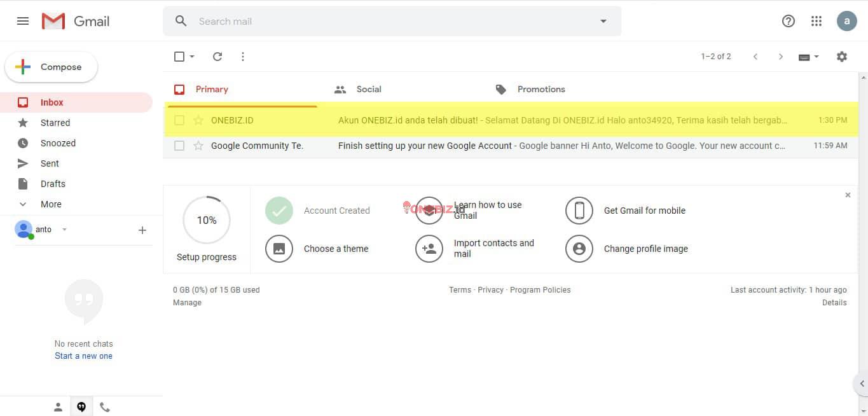Image resolution: width=868 pixels, height=416 pixels.
Task: Show Hangouts conversations tab
Action: (x=81, y=407)
